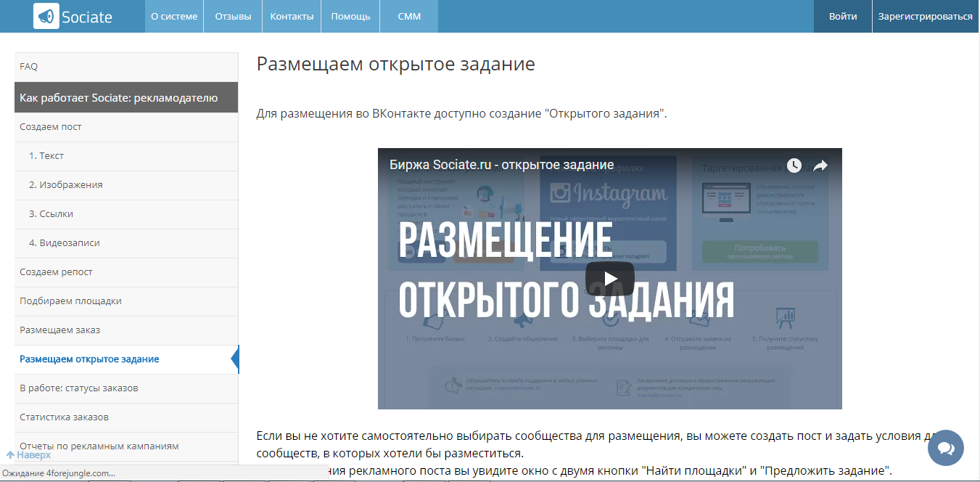Screen dimensions: 980x482
Task: Open the "О системе" menu item
Action: coord(174,15)
